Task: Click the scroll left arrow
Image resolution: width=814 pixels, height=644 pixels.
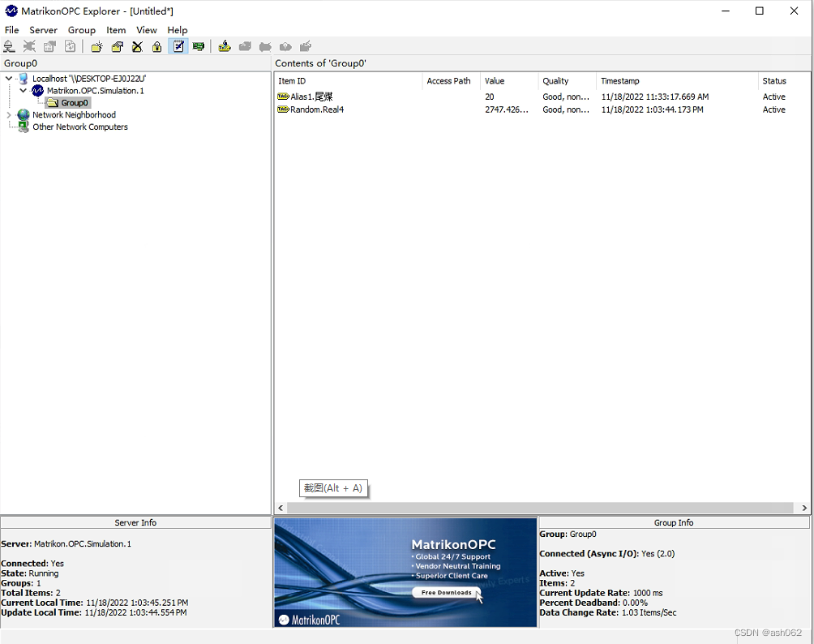Action: coord(281,508)
